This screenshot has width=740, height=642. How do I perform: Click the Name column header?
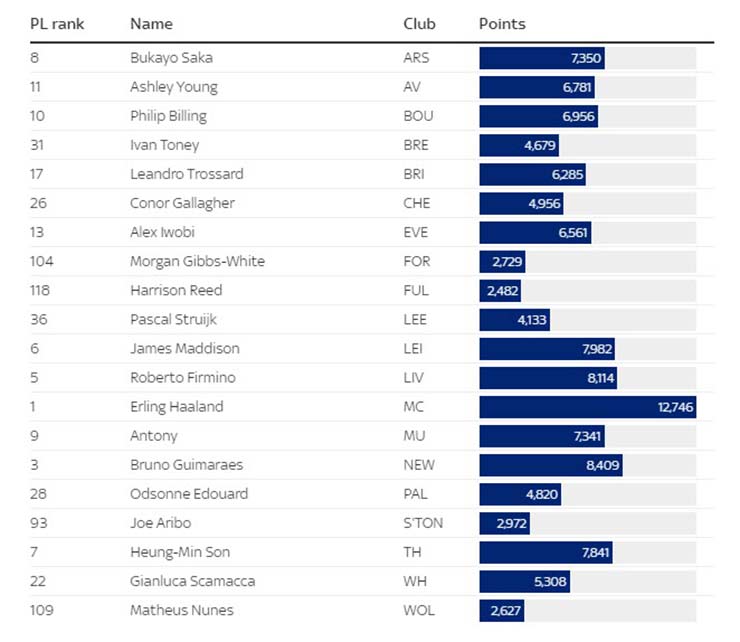coord(151,24)
